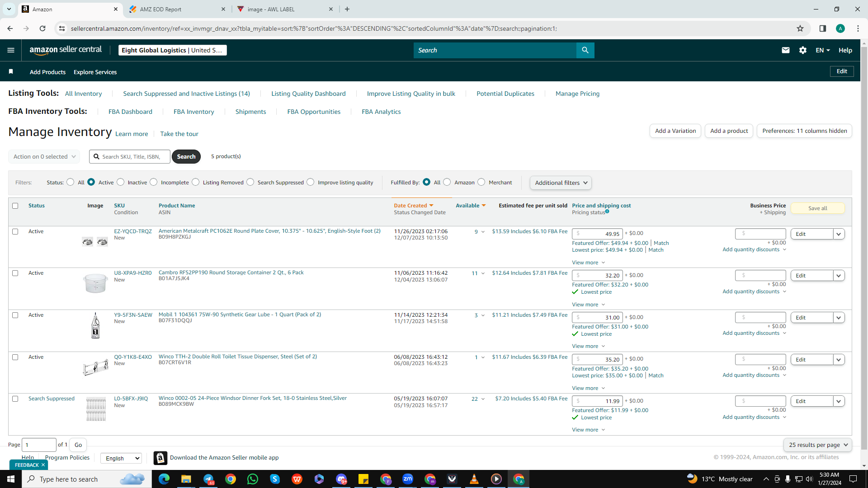Open the EN language dropdown
The height and width of the screenshot is (488, 868).
coord(823,50)
